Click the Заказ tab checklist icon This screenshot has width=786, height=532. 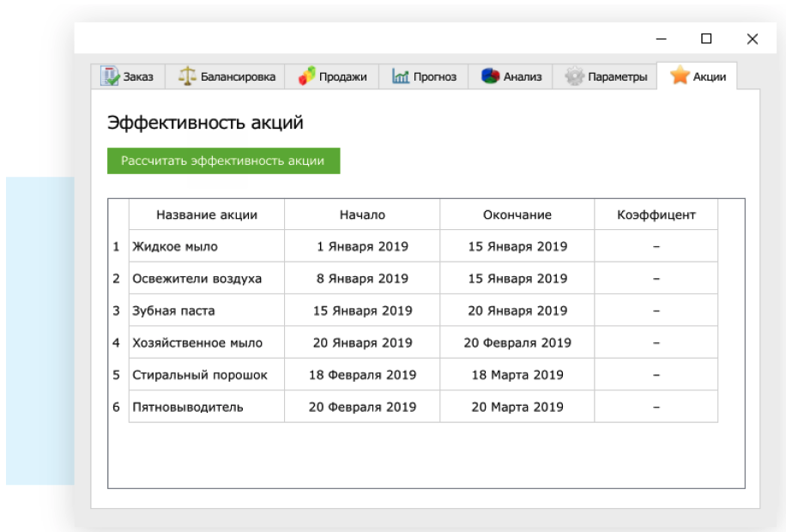click(109, 76)
